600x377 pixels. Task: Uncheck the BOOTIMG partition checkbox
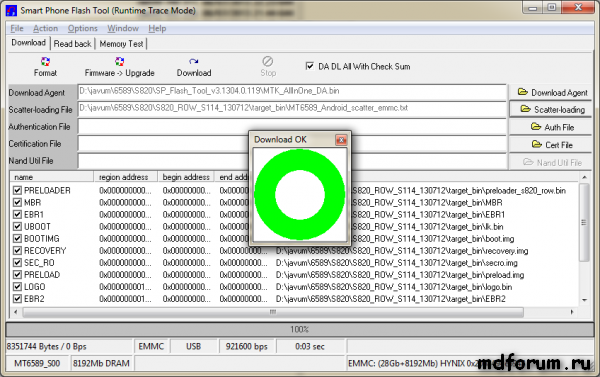17,238
